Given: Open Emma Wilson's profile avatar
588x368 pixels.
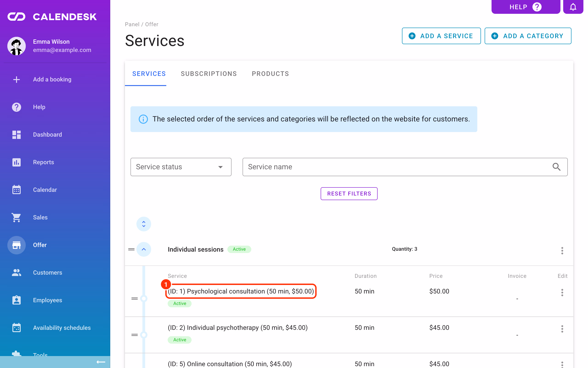Looking at the screenshot, I should pos(16,46).
